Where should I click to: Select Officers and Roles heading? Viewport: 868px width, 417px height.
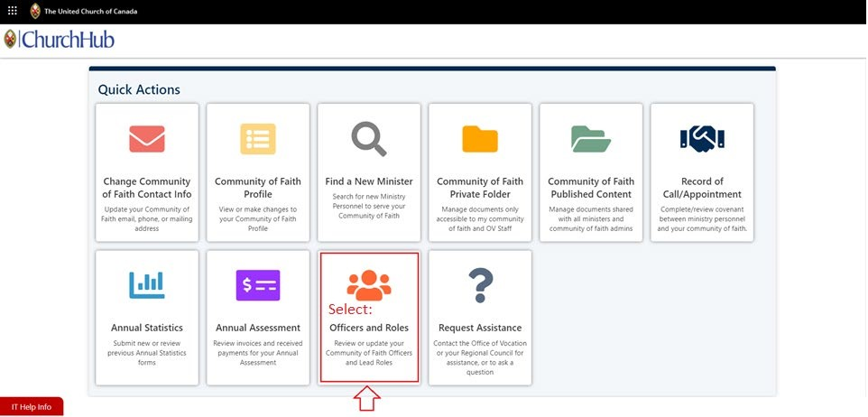369,328
